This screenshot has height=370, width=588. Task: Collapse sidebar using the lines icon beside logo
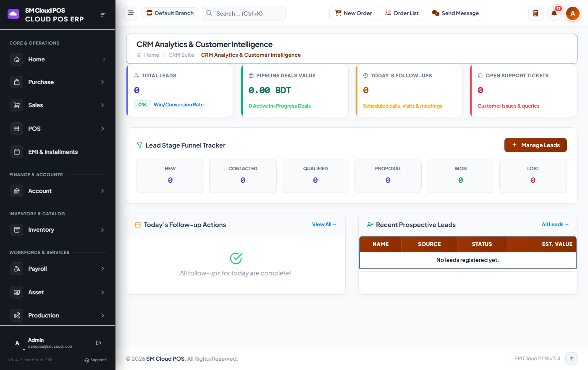tap(103, 15)
